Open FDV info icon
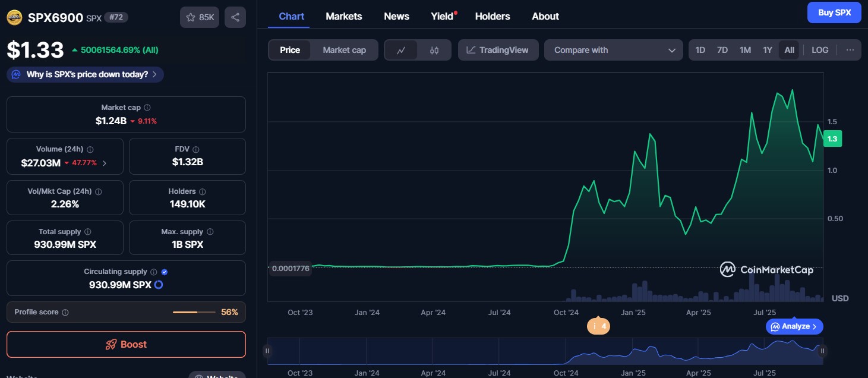The width and height of the screenshot is (868, 378). point(196,149)
